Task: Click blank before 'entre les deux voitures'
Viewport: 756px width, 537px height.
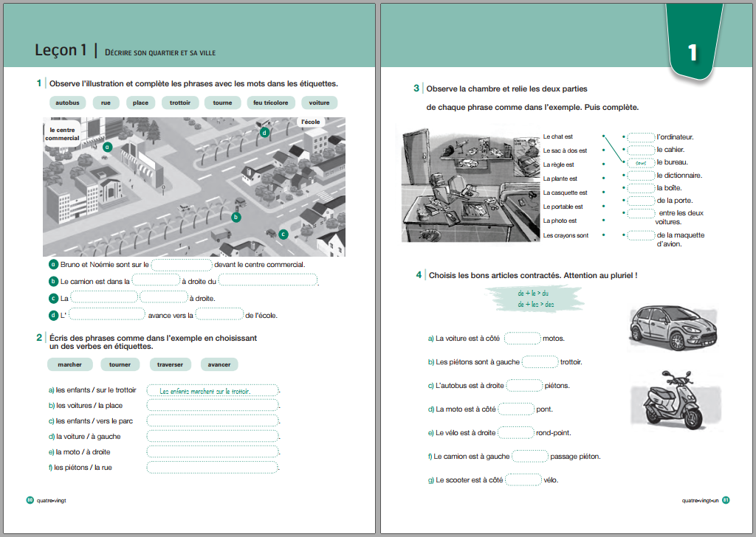Action: pyautogui.click(x=642, y=213)
